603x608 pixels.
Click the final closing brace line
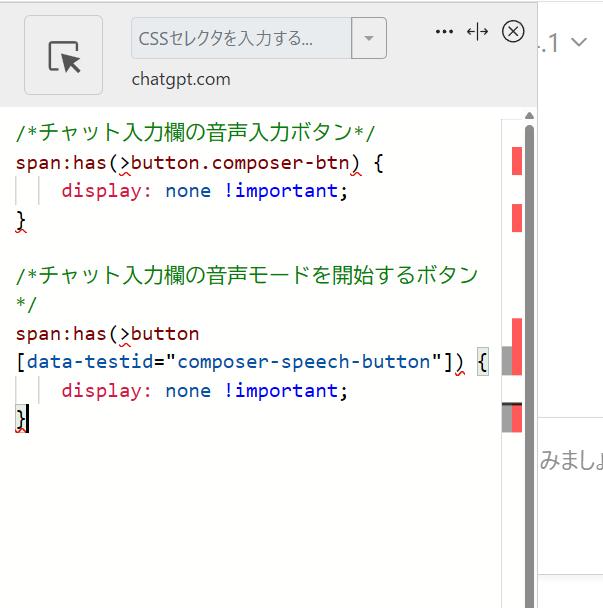point(21,419)
